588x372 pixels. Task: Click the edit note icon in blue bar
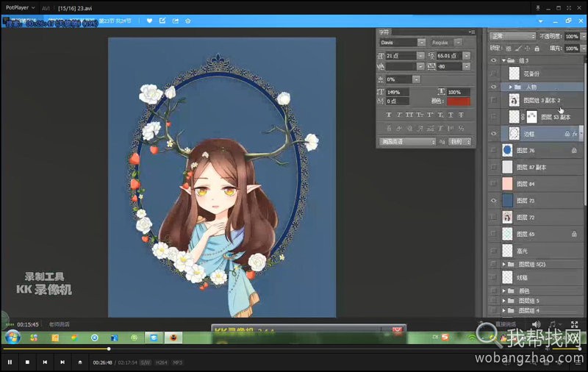coord(162,21)
